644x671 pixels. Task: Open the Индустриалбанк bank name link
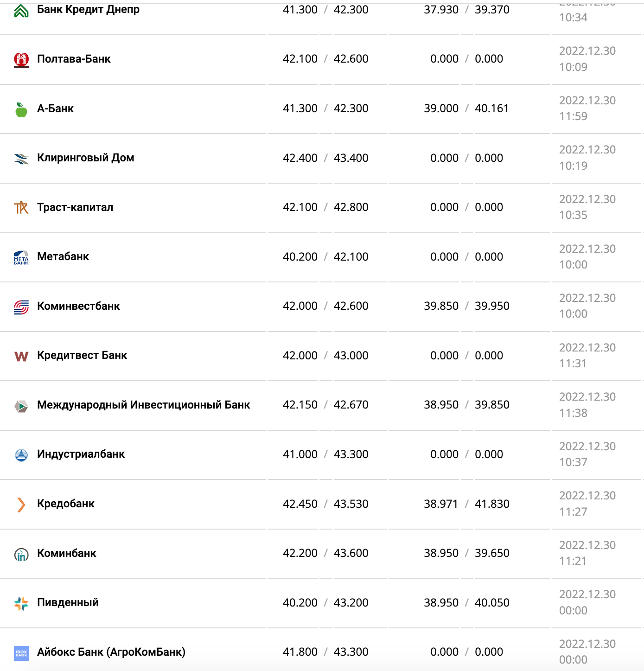(81, 454)
